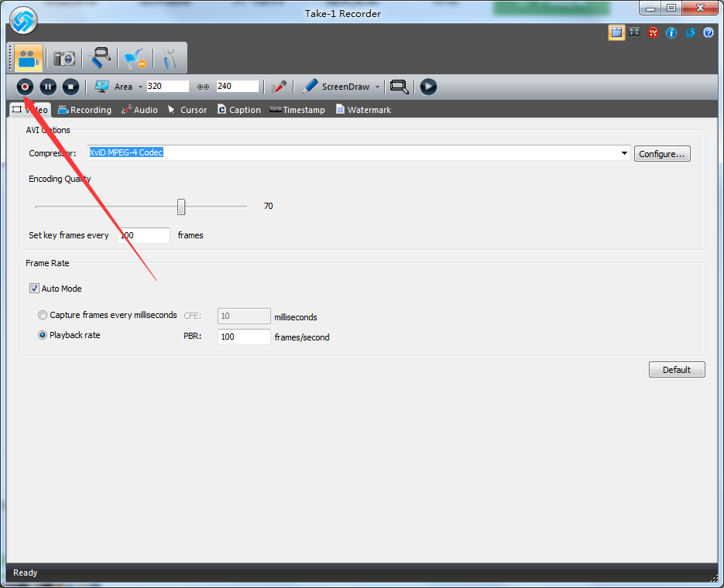This screenshot has height=588, width=724.
Task: Select the Playback rate radio button
Action: [x=43, y=335]
